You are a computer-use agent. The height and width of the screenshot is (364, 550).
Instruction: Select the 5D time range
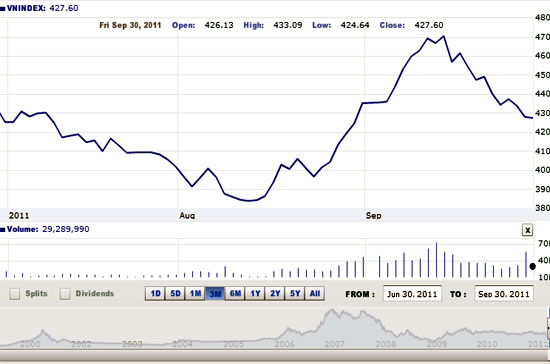coord(175,294)
